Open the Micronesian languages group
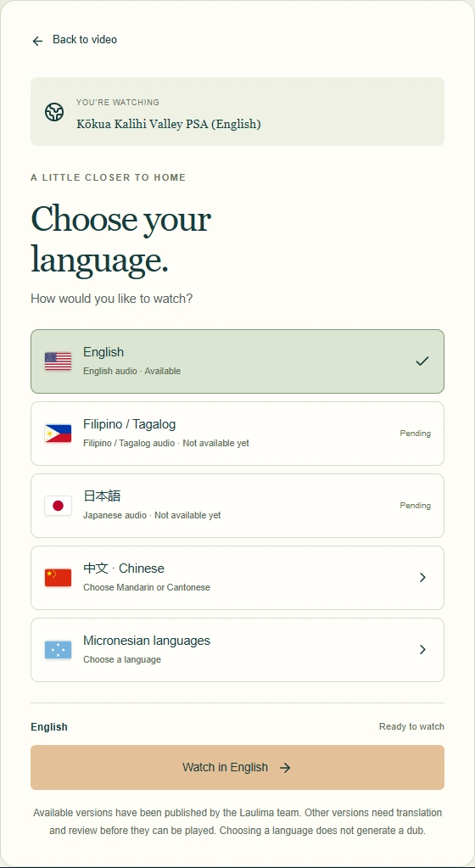The height and width of the screenshot is (868, 475). (x=237, y=650)
